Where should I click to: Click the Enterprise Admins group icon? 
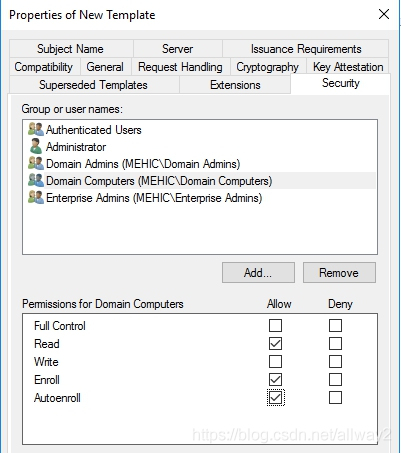[x=36, y=197]
